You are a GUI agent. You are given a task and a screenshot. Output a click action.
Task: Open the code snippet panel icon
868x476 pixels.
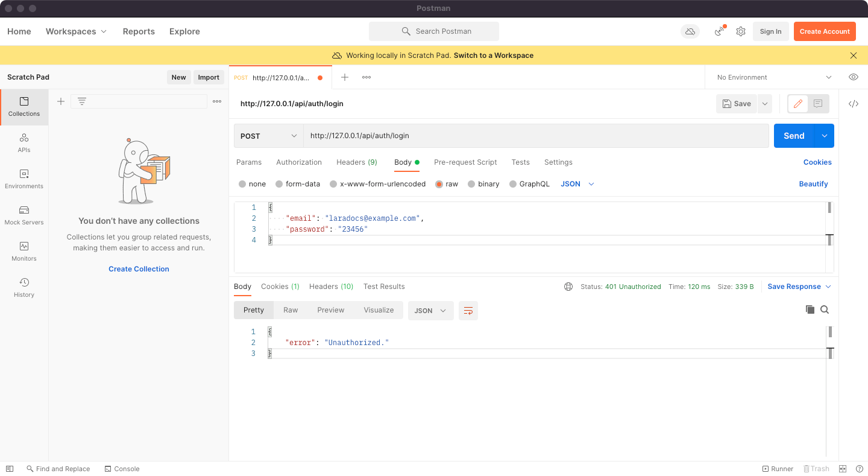click(854, 104)
